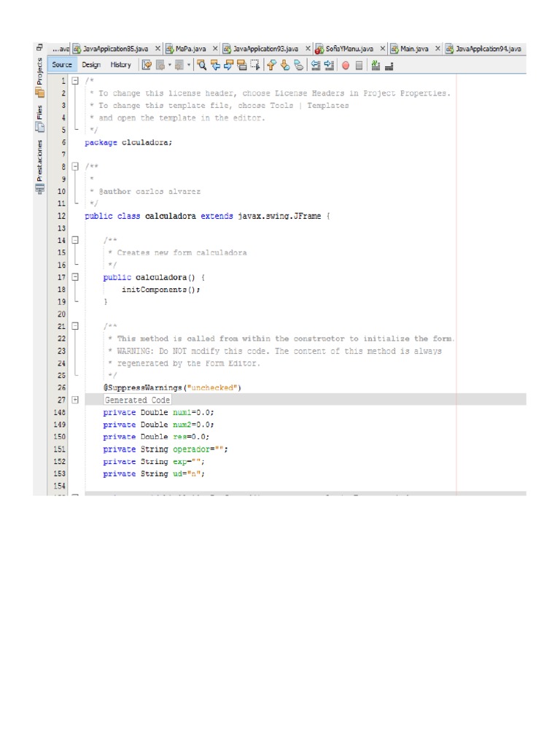Screen dimensions: 560x747
Task: Jump to the last edit location icon
Action: tap(147, 65)
